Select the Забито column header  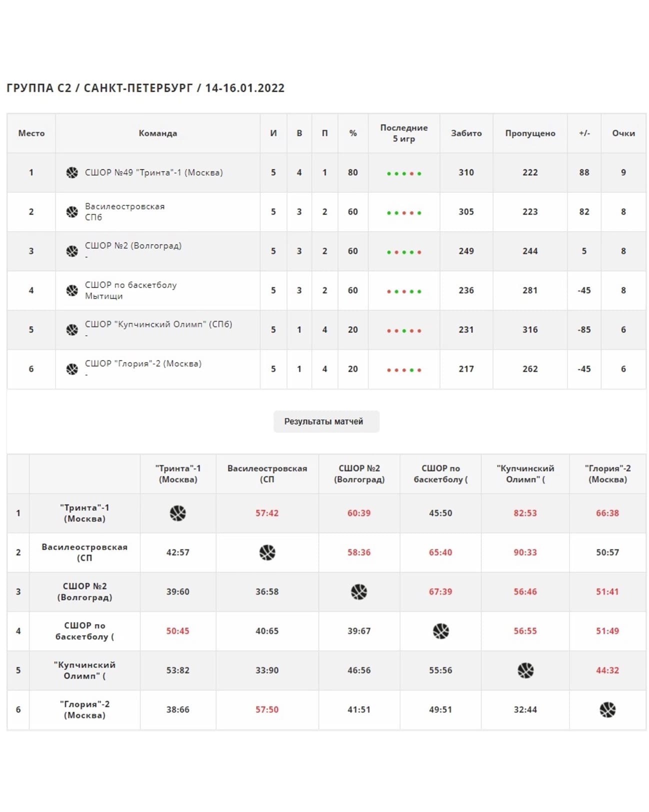pyautogui.click(x=466, y=133)
